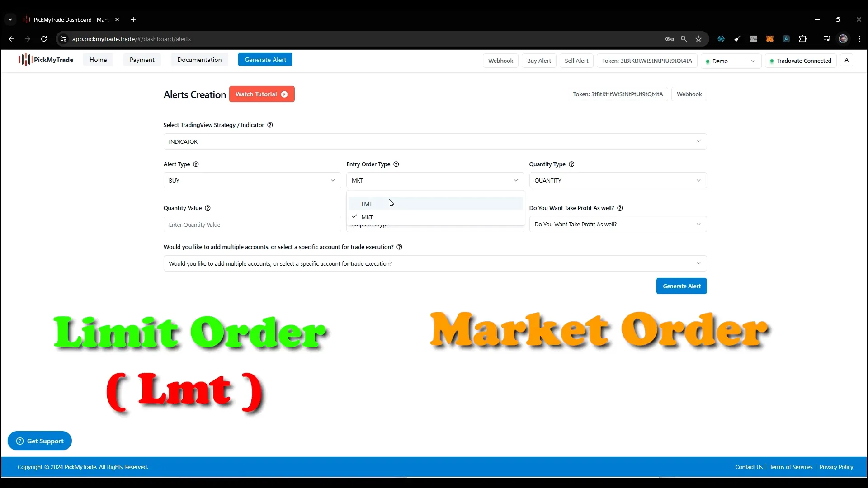Enter value in Quantity Value input field

point(250,225)
